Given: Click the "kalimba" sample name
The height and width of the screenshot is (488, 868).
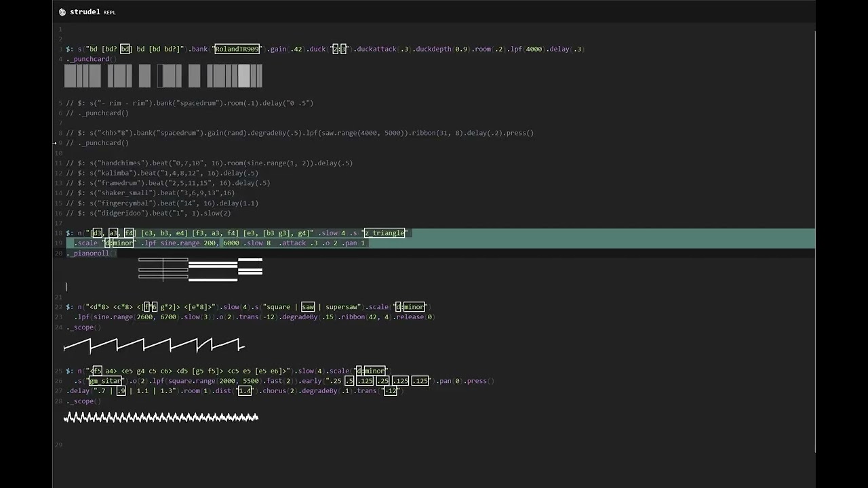Looking at the screenshot, I should tap(115, 174).
